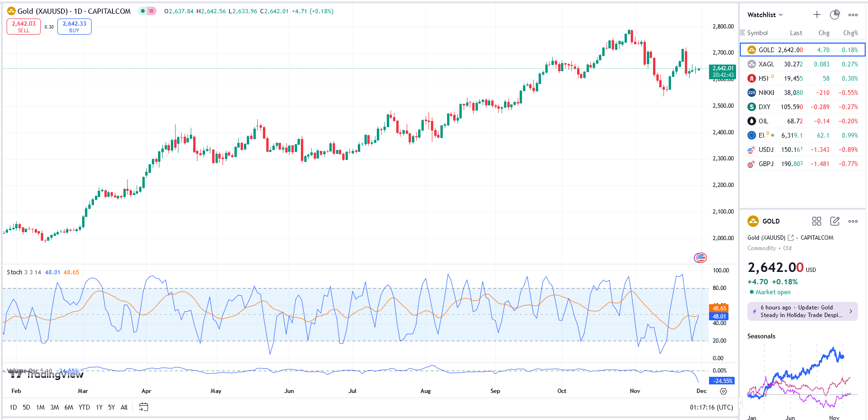Image resolution: width=868 pixels, height=420 pixels.
Task: Click the Go to date calendar icon
Action: tap(144, 407)
